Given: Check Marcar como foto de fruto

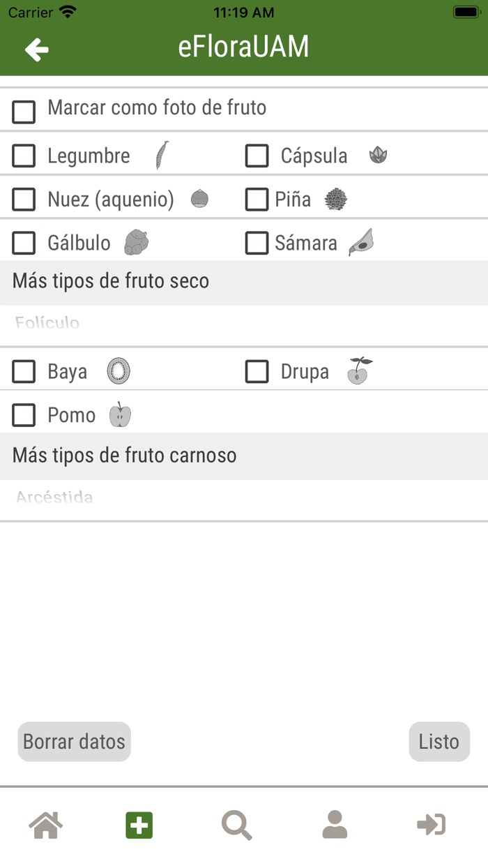Looking at the screenshot, I should (23, 110).
